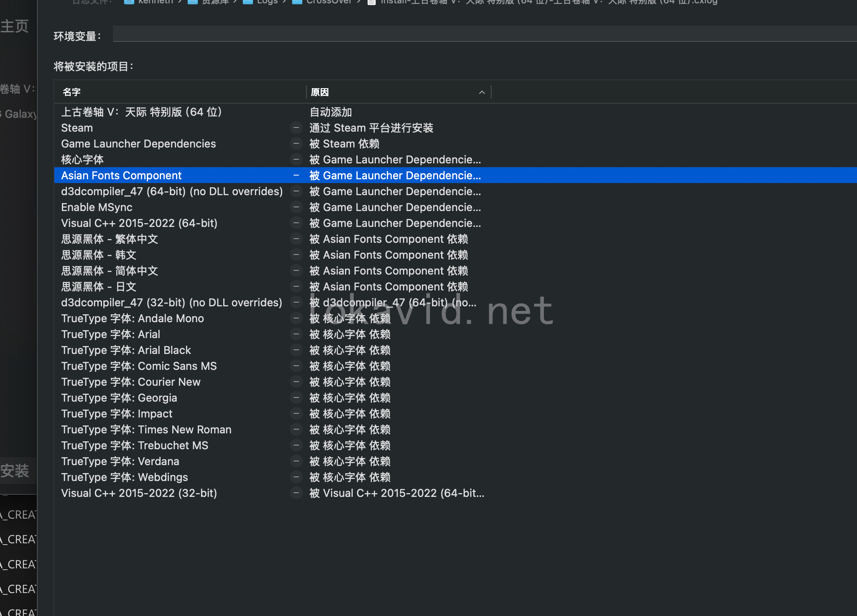Click minus icon for 思源黑体 - 简体中文
Screen dimensions: 857x616
point(296,270)
